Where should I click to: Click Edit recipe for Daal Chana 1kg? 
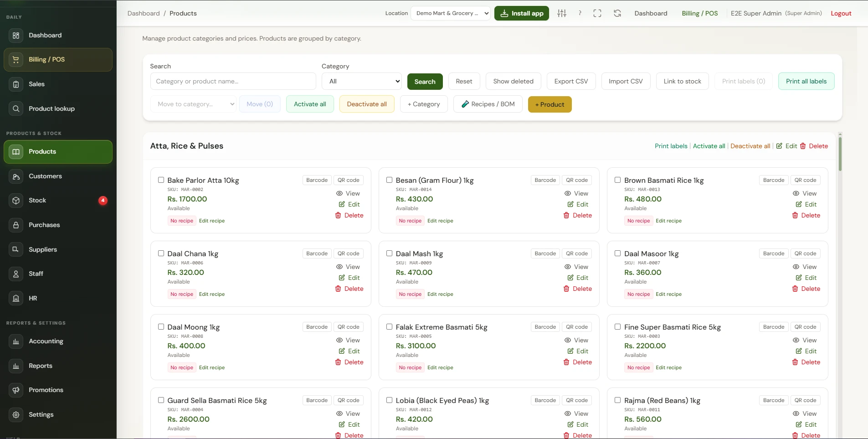tap(212, 294)
